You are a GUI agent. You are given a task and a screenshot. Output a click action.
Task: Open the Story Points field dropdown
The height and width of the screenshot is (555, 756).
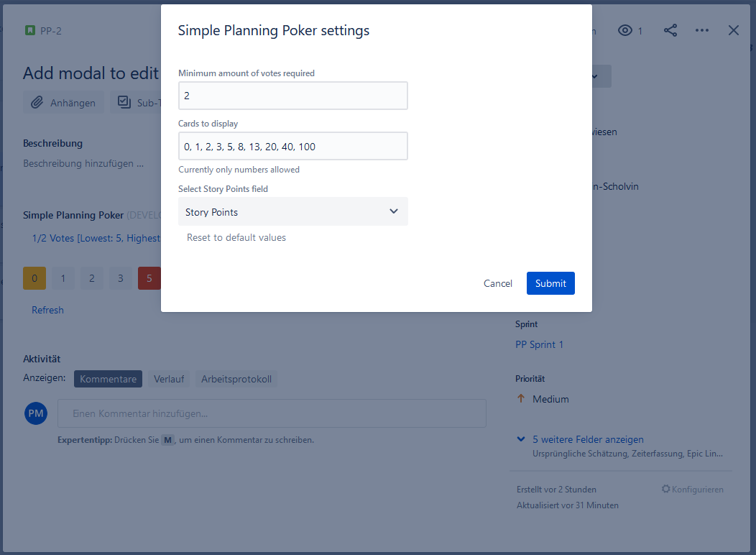tap(293, 211)
